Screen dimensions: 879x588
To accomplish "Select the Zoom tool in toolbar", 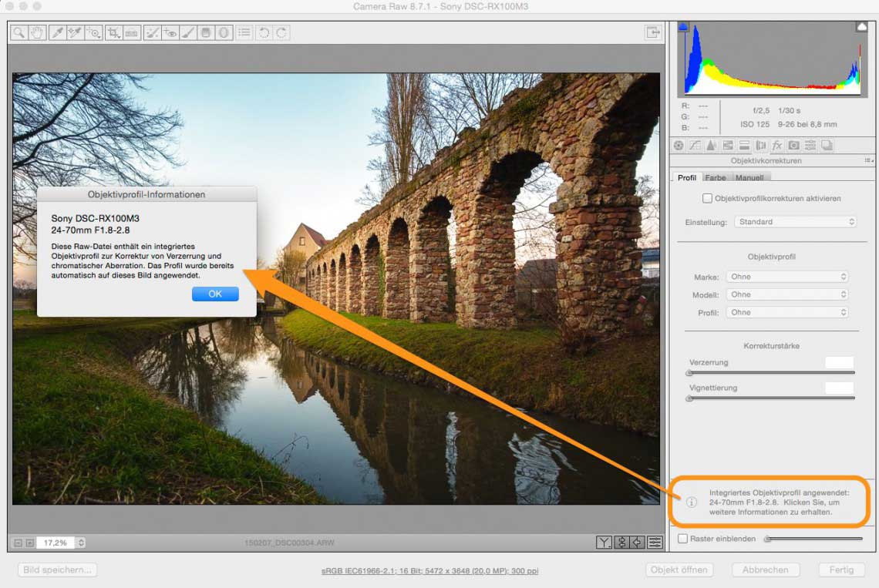I will point(18,32).
